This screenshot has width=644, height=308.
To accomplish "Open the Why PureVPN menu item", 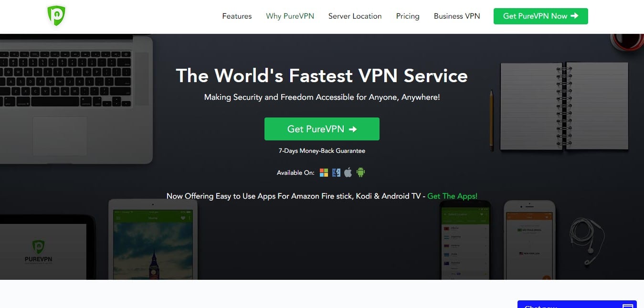I will point(290,16).
